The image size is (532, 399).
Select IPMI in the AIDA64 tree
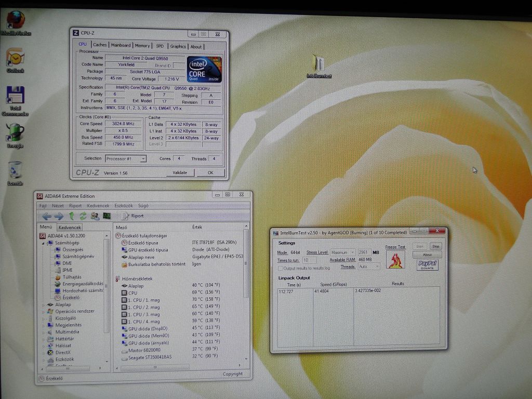pyautogui.click(x=63, y=270)
